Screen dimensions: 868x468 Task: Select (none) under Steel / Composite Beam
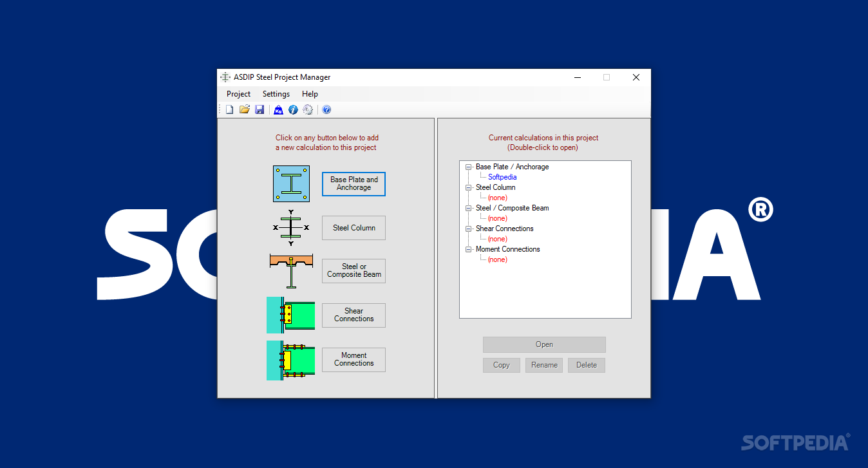498,218
